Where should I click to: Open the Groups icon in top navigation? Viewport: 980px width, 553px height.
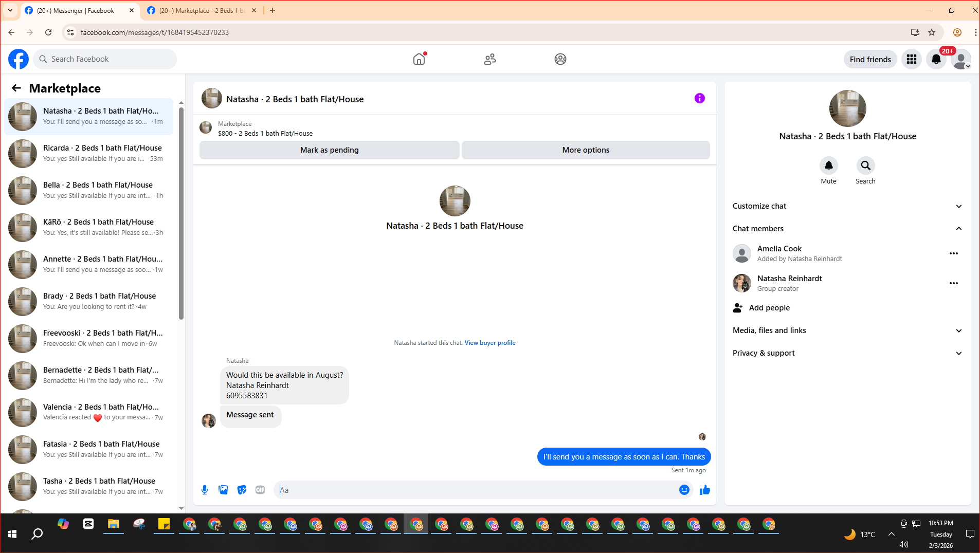click(x=560, y=59)
